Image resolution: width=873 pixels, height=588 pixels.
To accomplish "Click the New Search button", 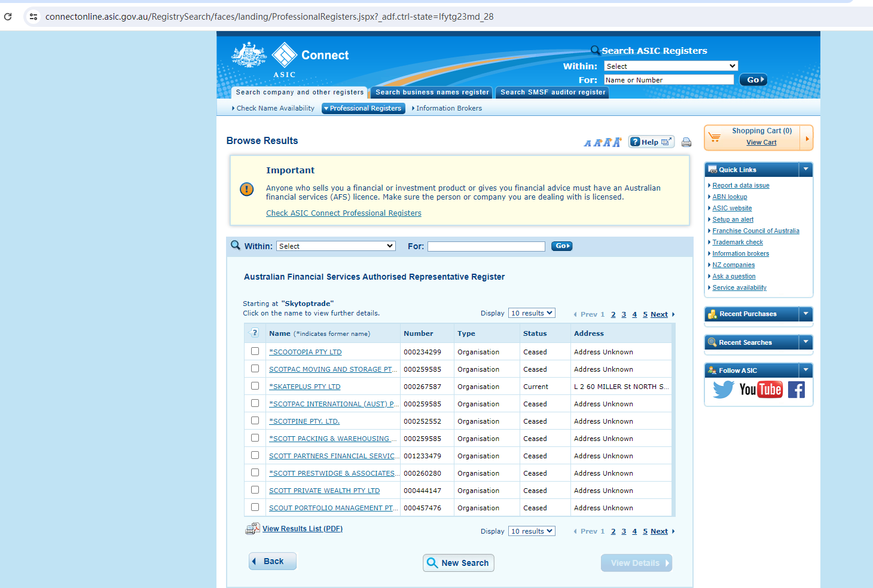I will (x=459, y=563).
